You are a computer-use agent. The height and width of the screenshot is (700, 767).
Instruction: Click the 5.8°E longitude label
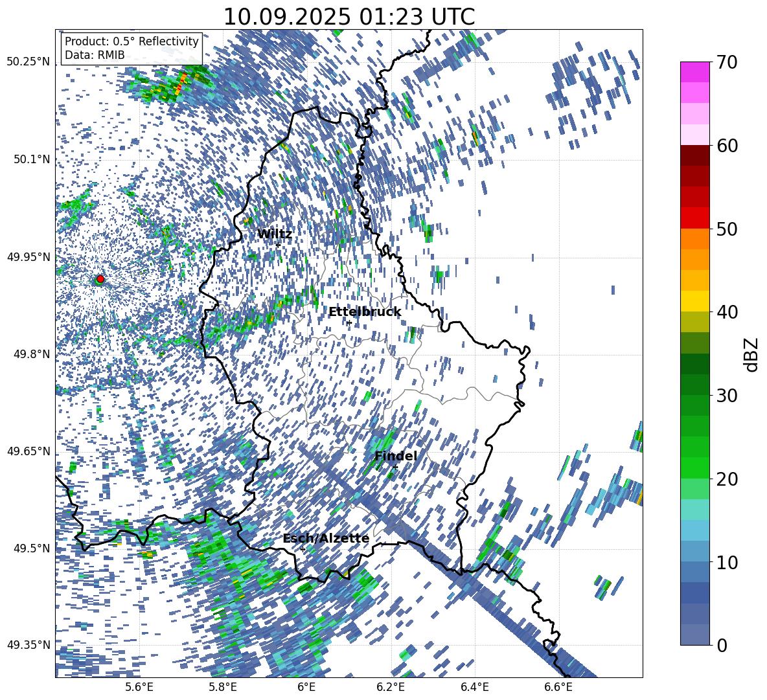(223, 687)
